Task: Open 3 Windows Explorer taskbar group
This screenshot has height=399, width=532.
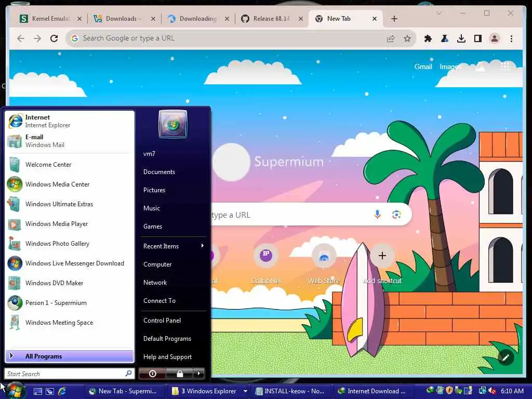Action: (x=209, y=391)
